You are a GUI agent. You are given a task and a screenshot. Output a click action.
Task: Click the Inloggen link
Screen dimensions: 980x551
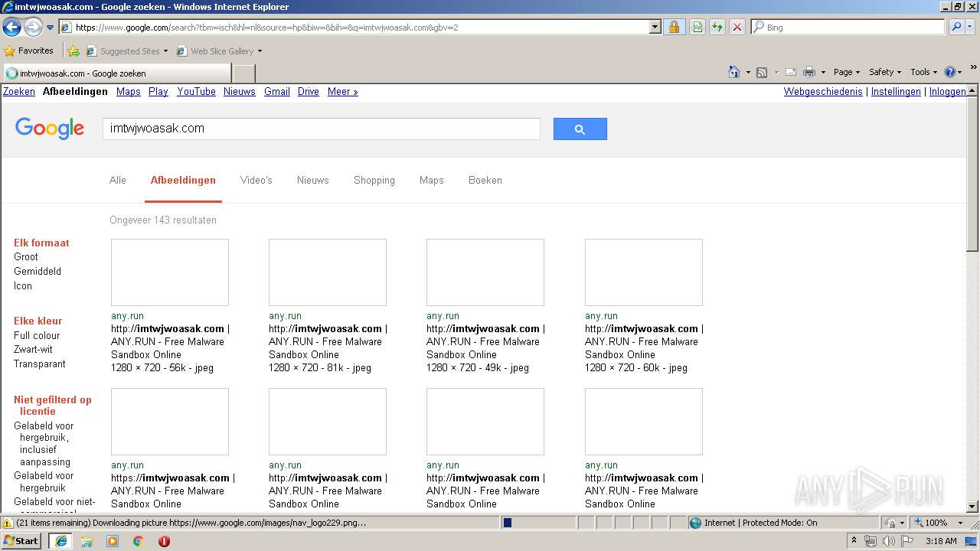coord(948,91)
